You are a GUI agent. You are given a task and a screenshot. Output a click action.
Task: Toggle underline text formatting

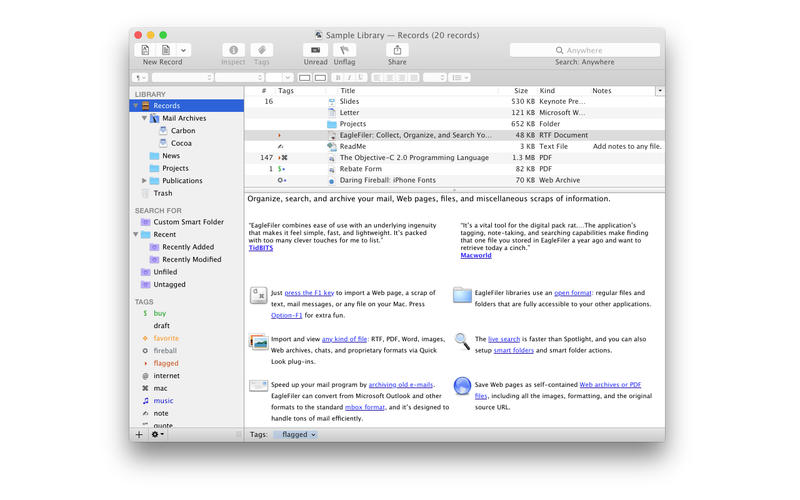coord(358,77)
